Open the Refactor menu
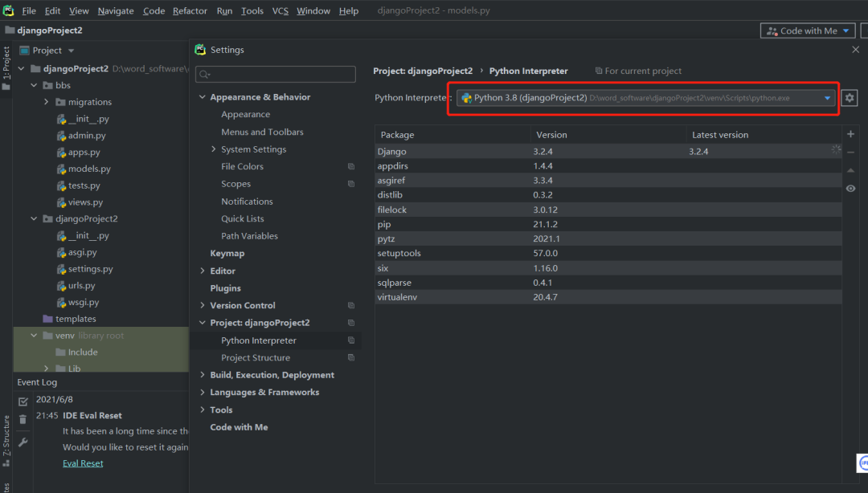 pyautogui.click(x=190, y=10)
